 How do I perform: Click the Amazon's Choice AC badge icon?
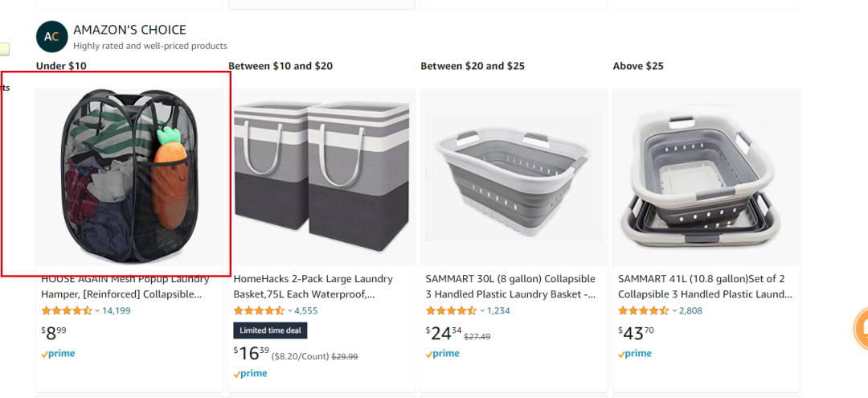[51, 37]
